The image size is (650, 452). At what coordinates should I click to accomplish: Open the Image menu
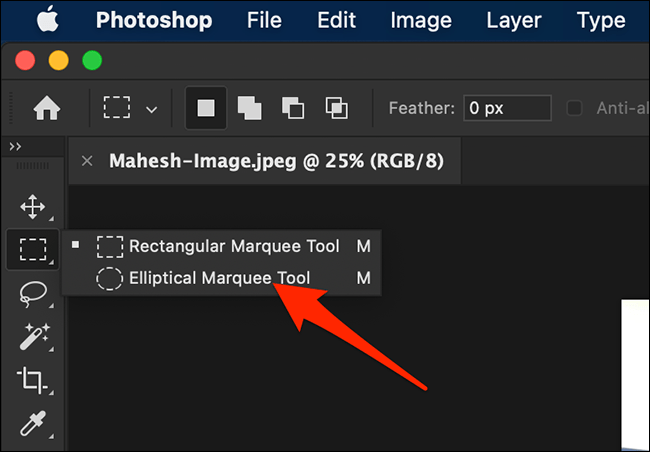coord(421,20)
